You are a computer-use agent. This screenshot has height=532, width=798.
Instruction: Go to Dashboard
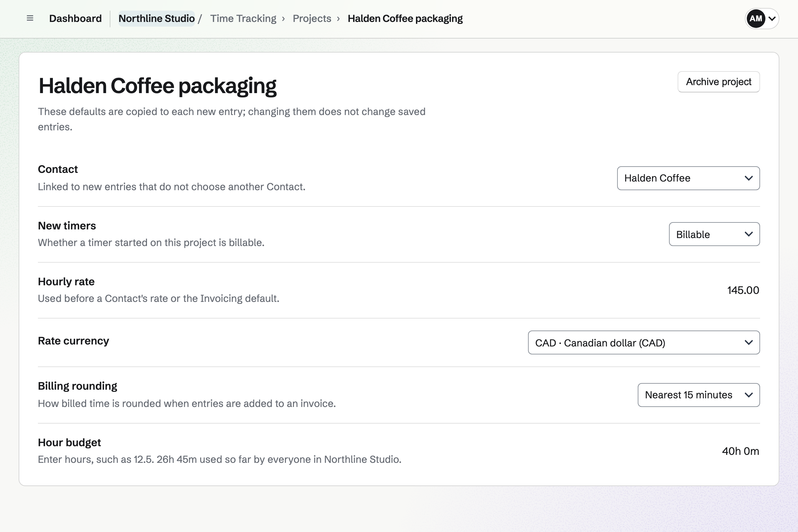(x=75, y=18)
